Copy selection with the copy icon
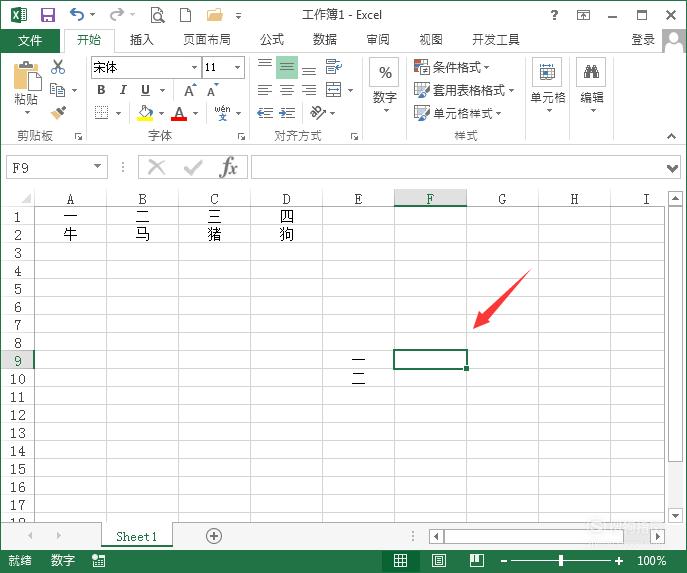 pyautogui.click(x=57, y=90)
